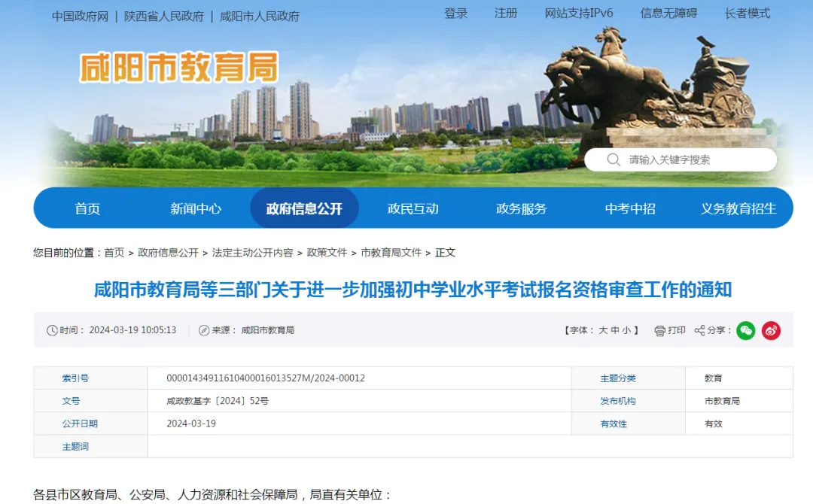
Task: Click the share icon next to 分享
Action: pos(699,330)
